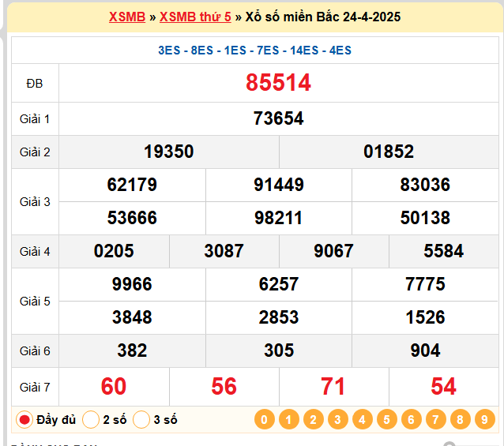
Task: Click the Giải 3 number 53666
Action: pyautogui.click(x=132, y=218)
